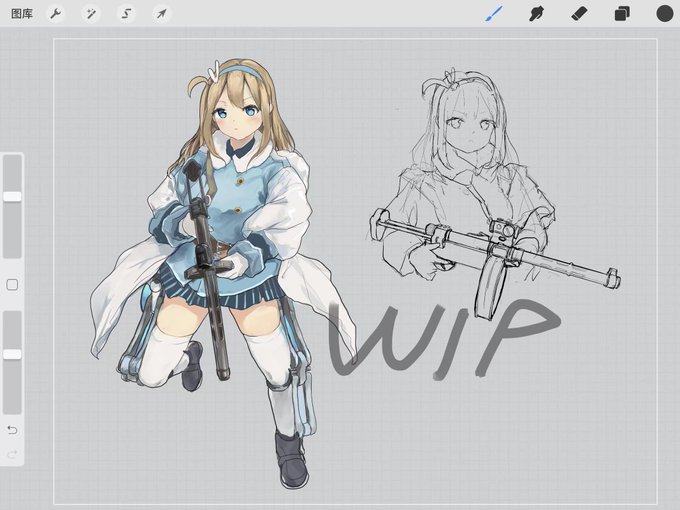Activate the Transform arrow tool

(162, 14)
